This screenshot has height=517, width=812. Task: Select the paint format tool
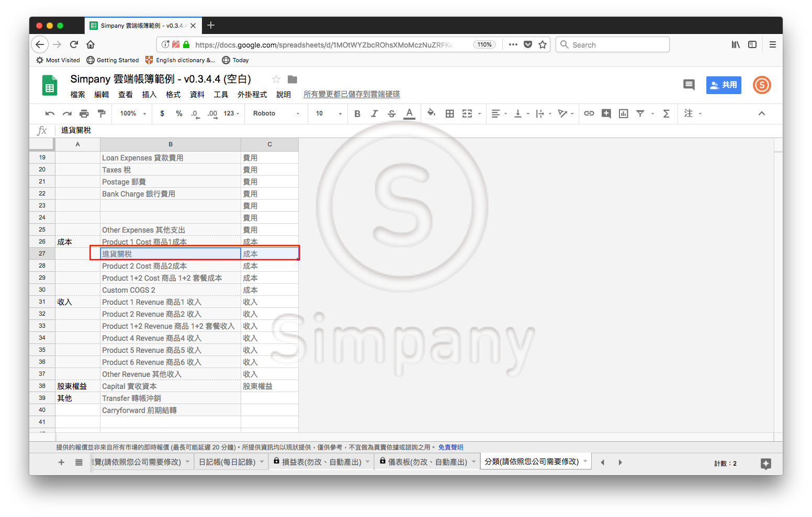point(101,113)
